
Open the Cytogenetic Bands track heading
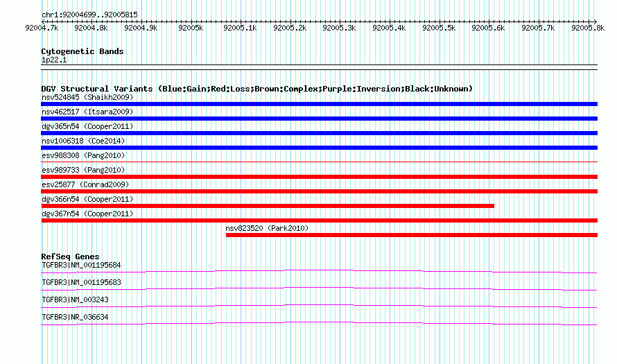click(82, 51)
